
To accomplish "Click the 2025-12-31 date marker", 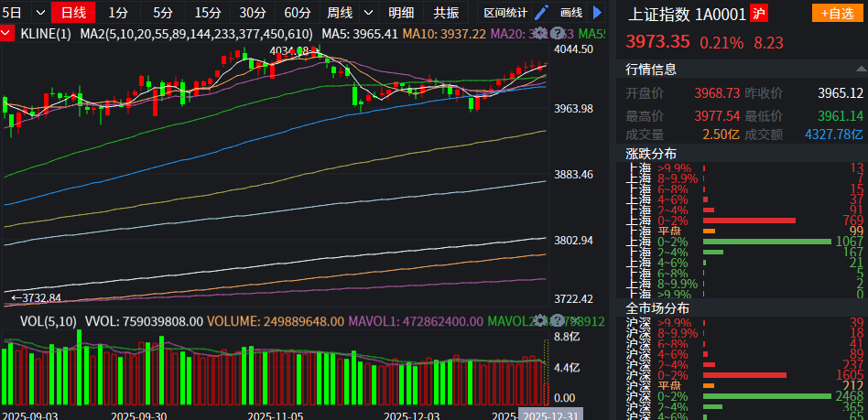I will 551,415.
